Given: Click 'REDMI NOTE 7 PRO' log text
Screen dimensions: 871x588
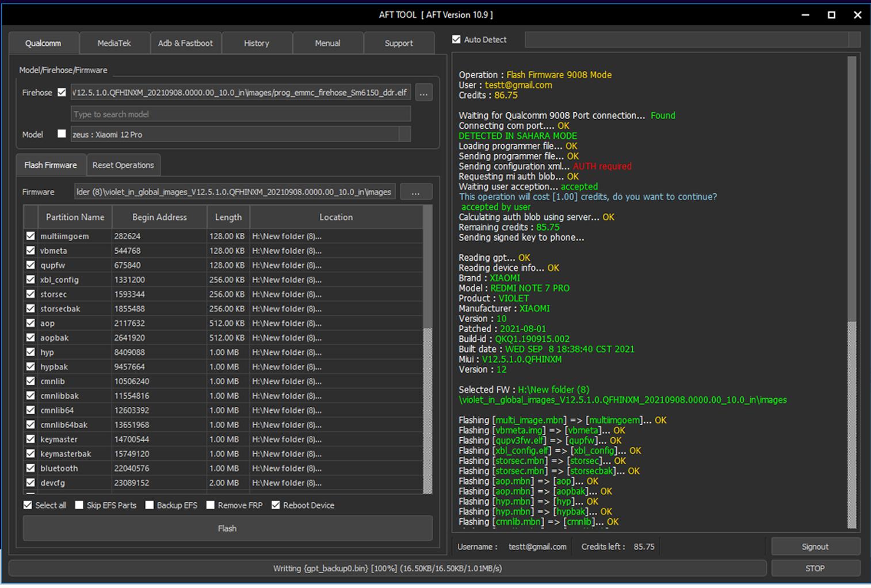Looking at the screenshot, I should coord(530,288).
